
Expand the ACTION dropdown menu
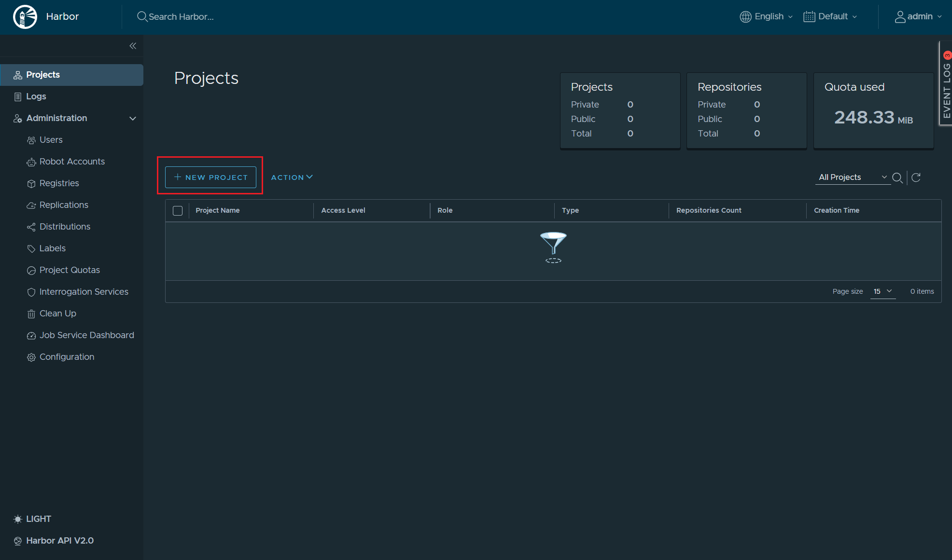[292, 178]
